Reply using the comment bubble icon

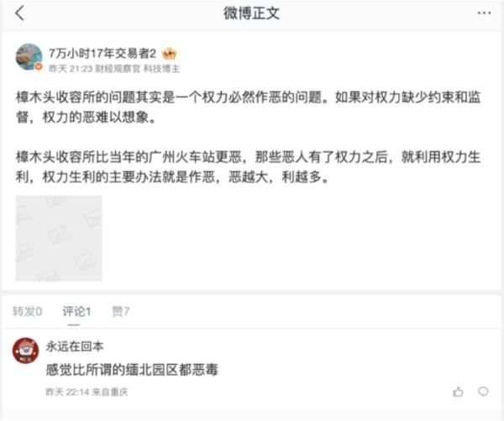(x=483, y=392)
